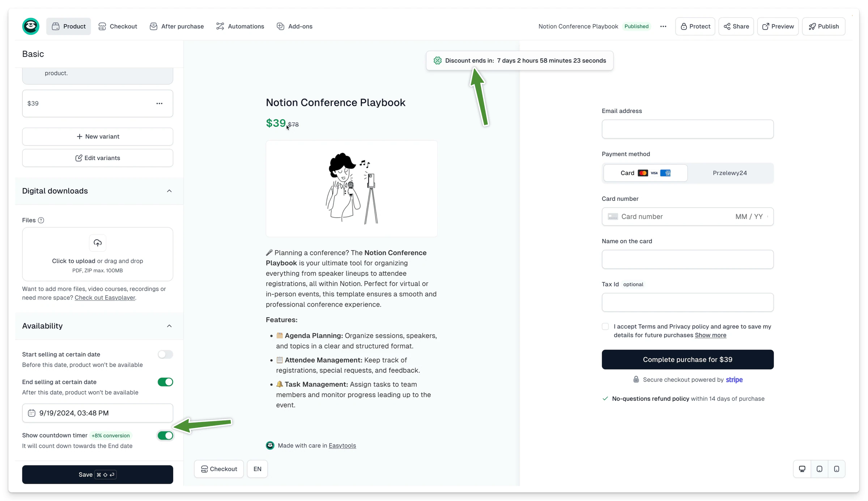Open the Product tab
The height and width of the screenshot is (501, 868).
click(68, 26)
